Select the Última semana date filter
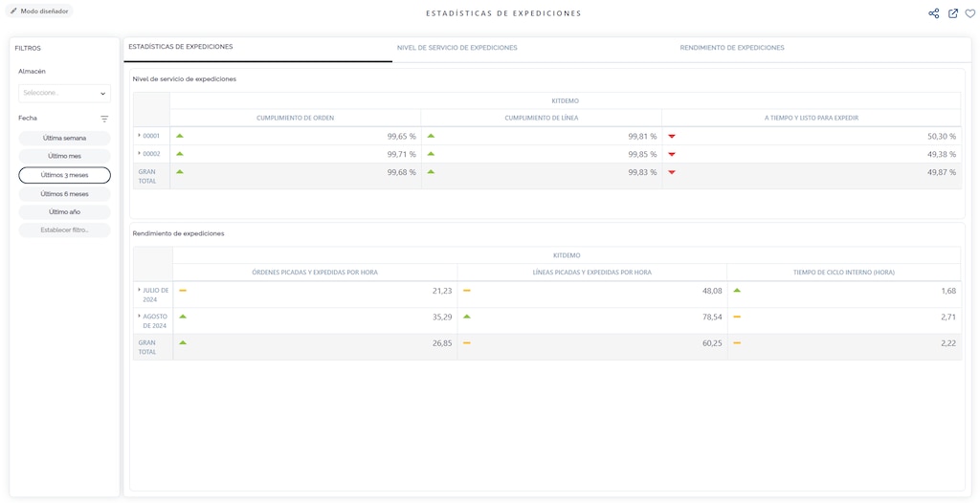The height and width of the screenshot is (503, 980). [x=64, y=138]
